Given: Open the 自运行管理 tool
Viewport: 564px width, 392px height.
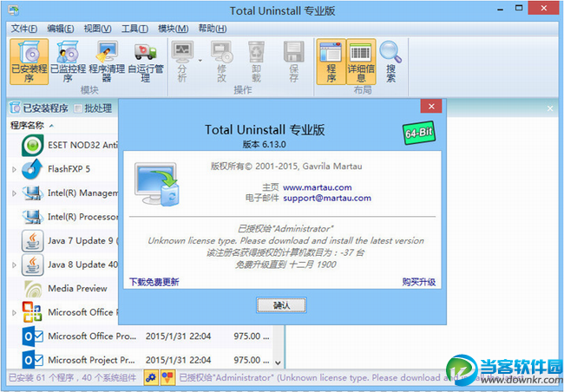Looking at the screenshot, I should tap(145, 62).
